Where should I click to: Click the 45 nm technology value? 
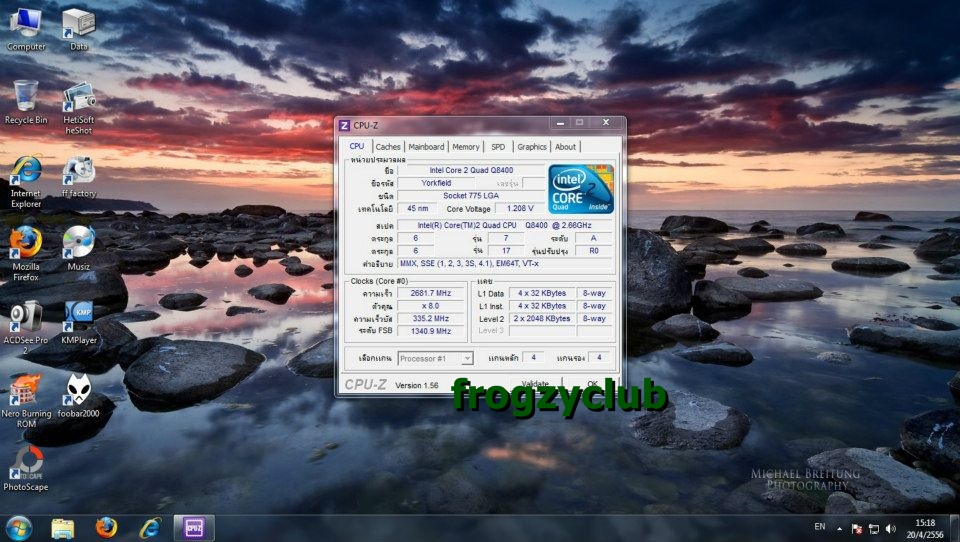(418, 208)
